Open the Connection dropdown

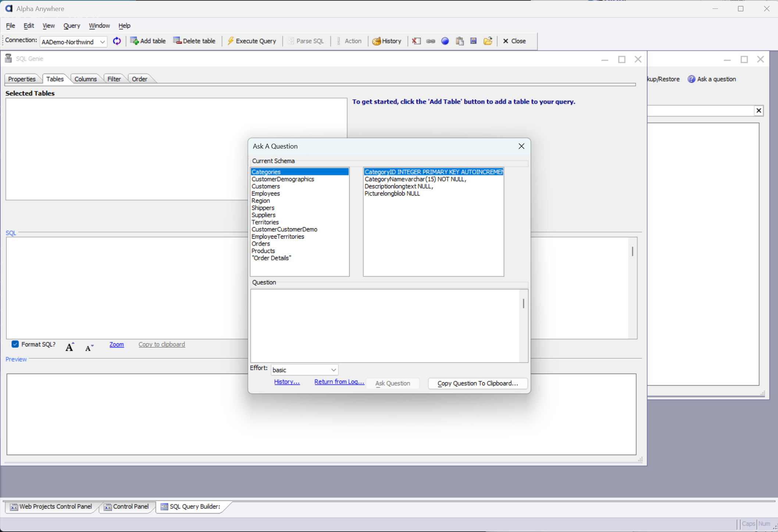tap(103, 42)
